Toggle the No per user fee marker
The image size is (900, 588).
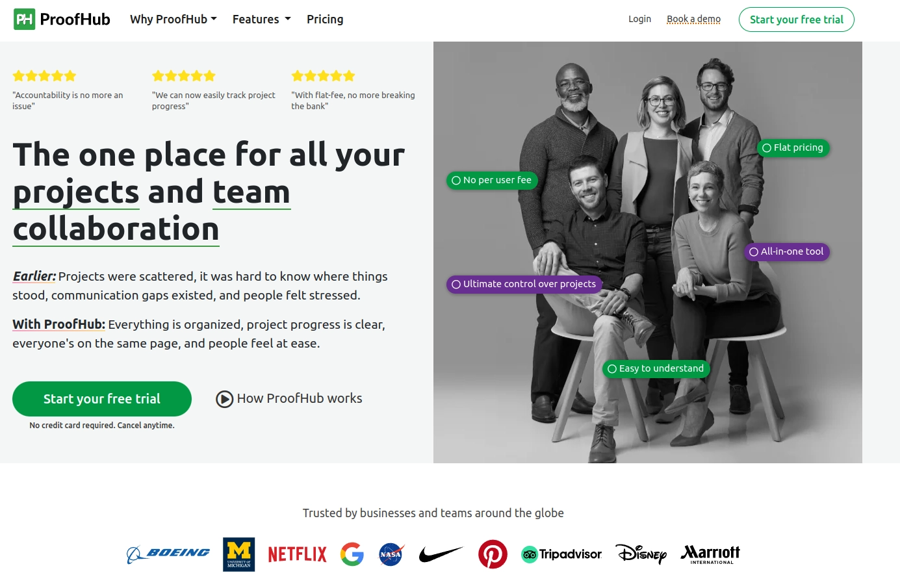pos(455,180)
